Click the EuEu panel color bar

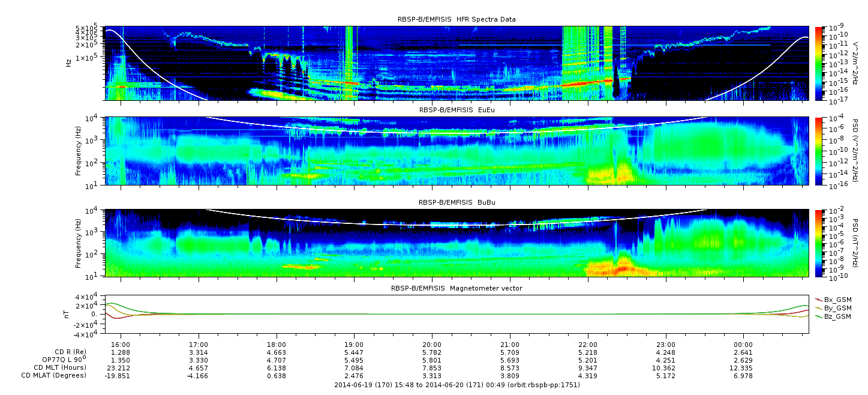pos(818,151)
